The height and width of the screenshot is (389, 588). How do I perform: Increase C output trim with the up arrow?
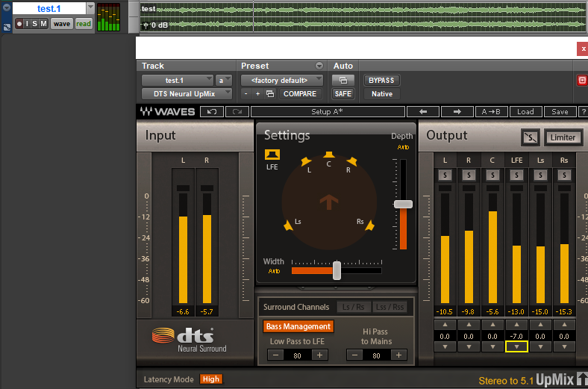click(x=492, y=325)
